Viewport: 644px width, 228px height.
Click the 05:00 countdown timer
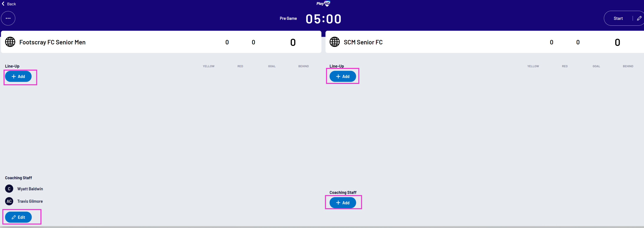coord(323,19)
